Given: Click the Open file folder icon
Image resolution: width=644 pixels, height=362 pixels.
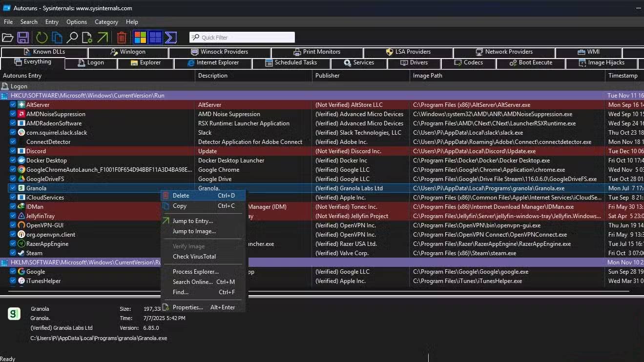Looking at the screenshot, I should coord(7,38).
